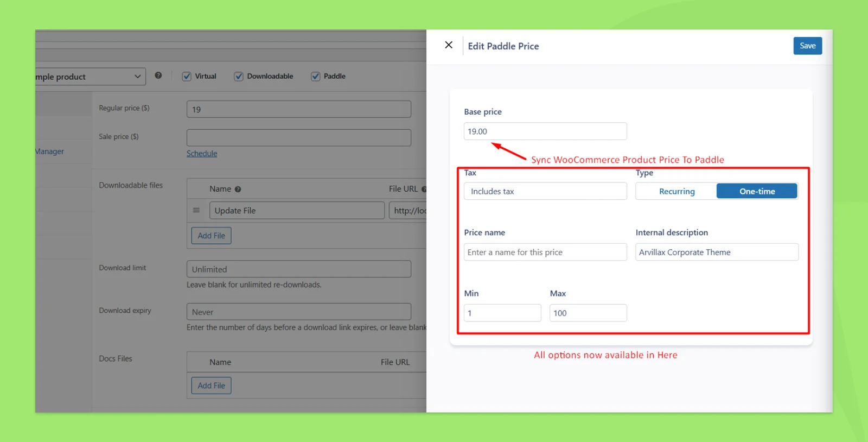This screenshot has width=868, height=442.
Task: Uncheck the Paddle checkbox
Action: coord(315,77)
